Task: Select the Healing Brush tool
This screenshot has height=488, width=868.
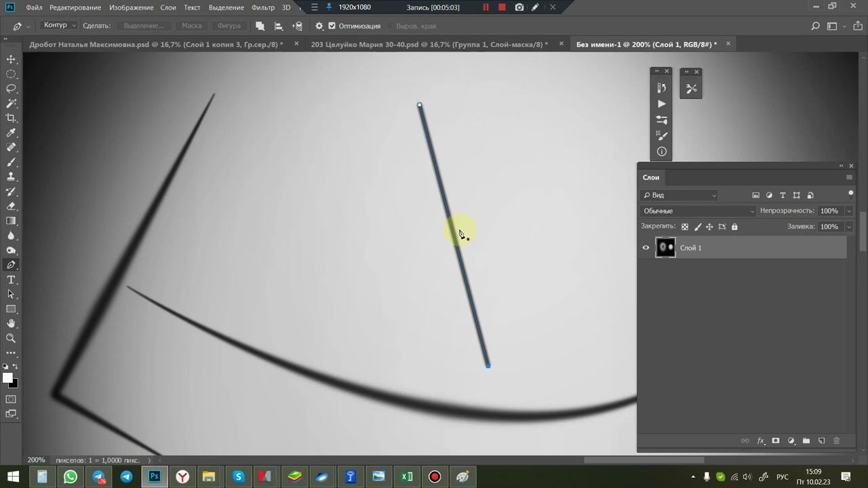Action: [12, 148]
